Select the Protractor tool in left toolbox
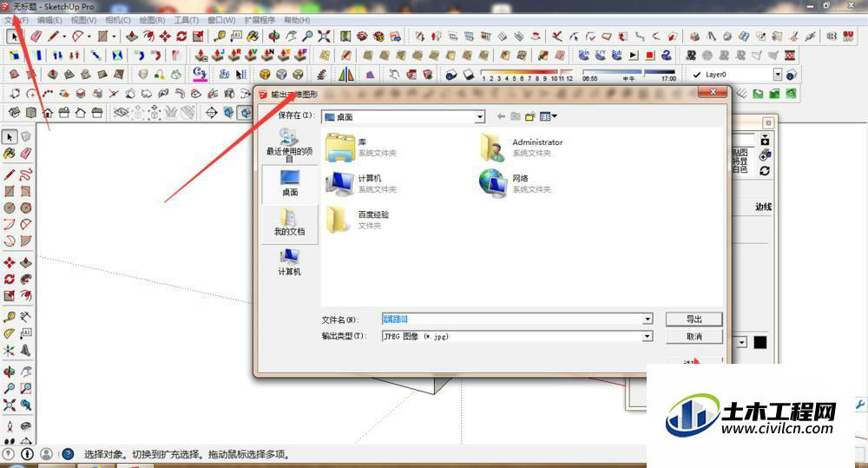 pos(10,333)
